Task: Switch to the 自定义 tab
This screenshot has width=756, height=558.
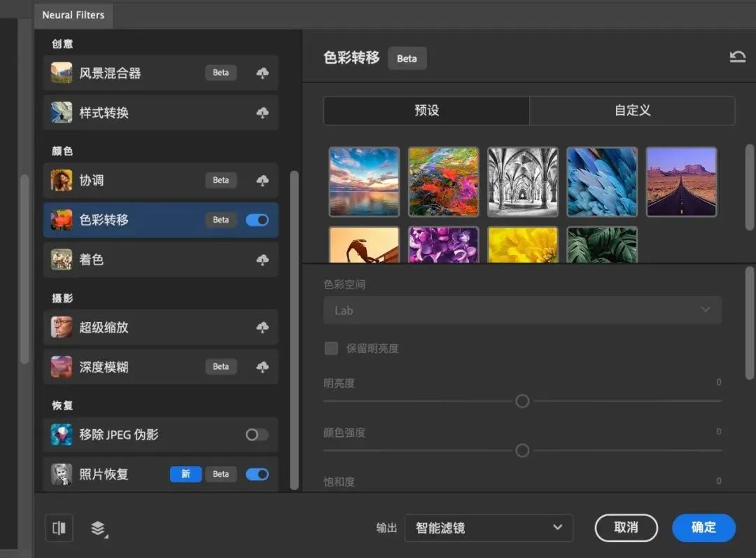Action: pos(631,111)
